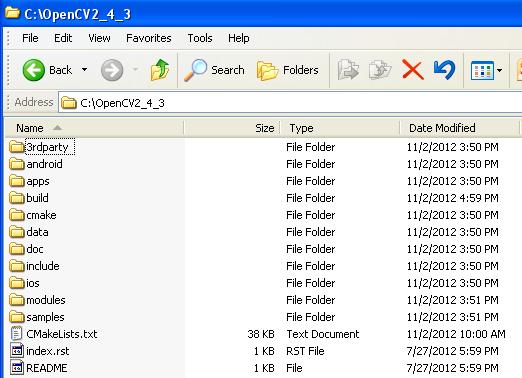Select the README file icon
The height and width of the screenshot is (378, 522).
tap(17, 368)
